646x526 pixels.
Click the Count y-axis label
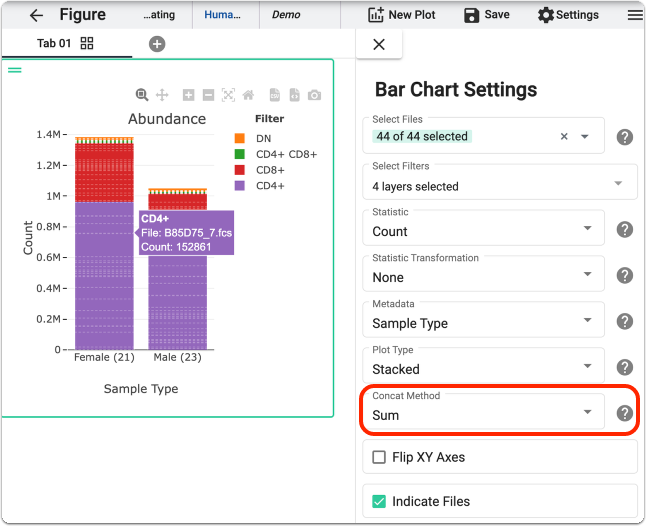(x=28, y=238)
